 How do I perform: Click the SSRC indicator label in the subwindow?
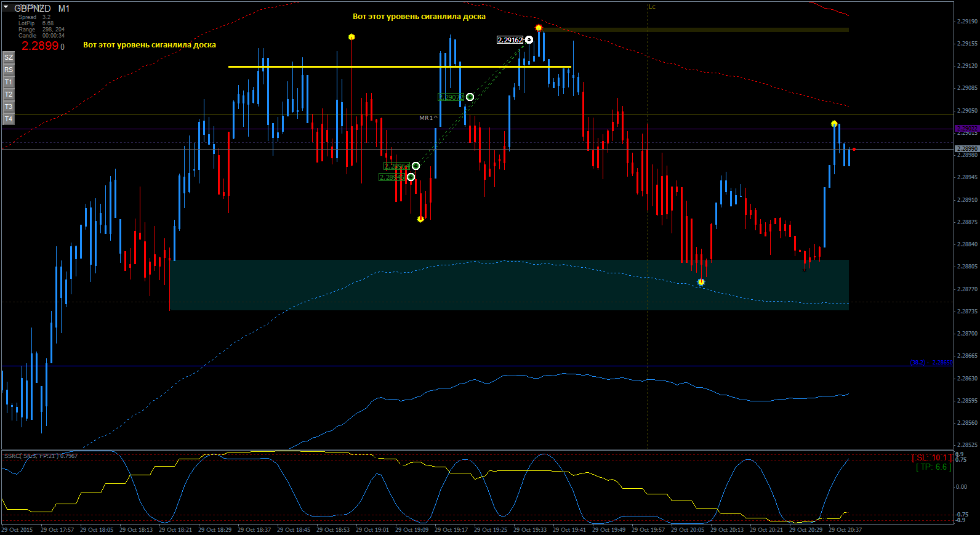pyautogui.click(x=41, y=456)
